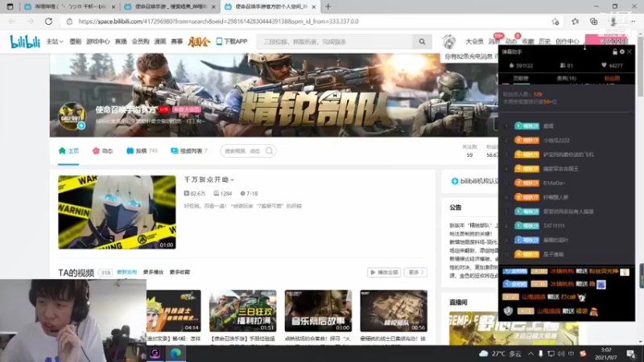Open 大会员 in the header
This screenshot has width=644, height=362.
click(x=474, y=42)
